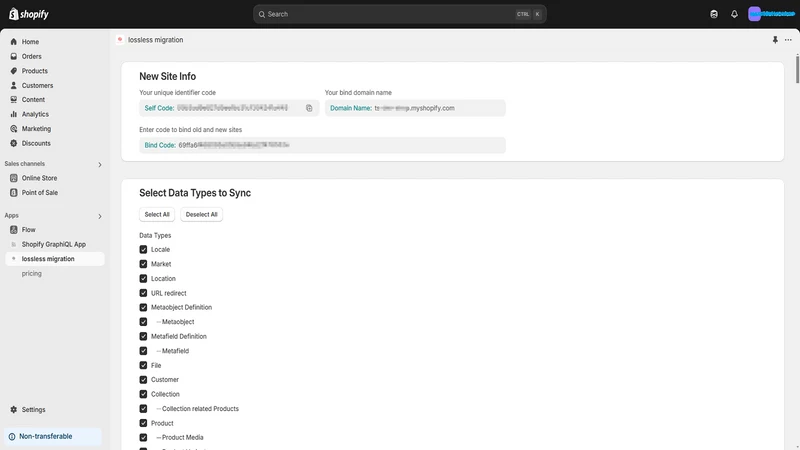
Task: Open the three-dot more actions menu
Action: [x=788, y=40]
